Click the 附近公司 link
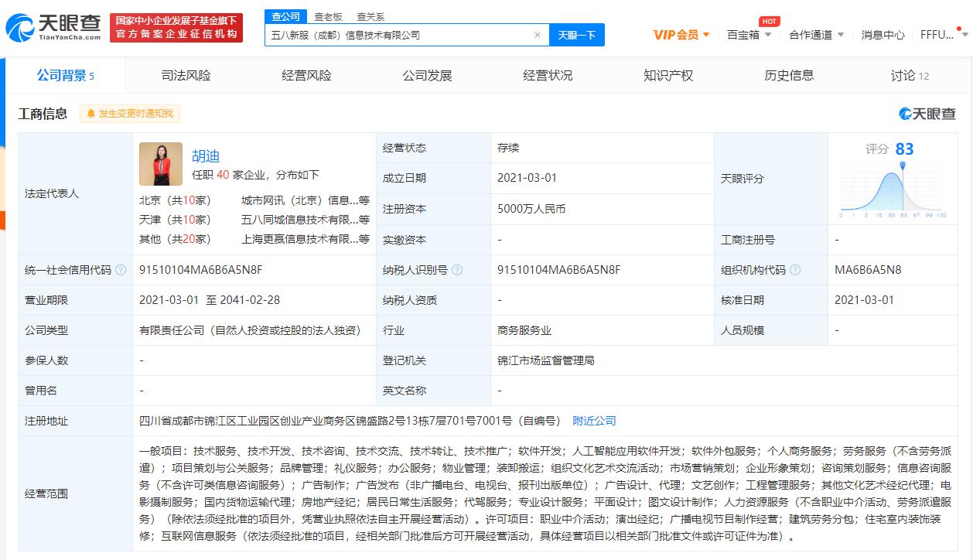The width and height of the screenshot is (973, 560). tap(594, 421)
